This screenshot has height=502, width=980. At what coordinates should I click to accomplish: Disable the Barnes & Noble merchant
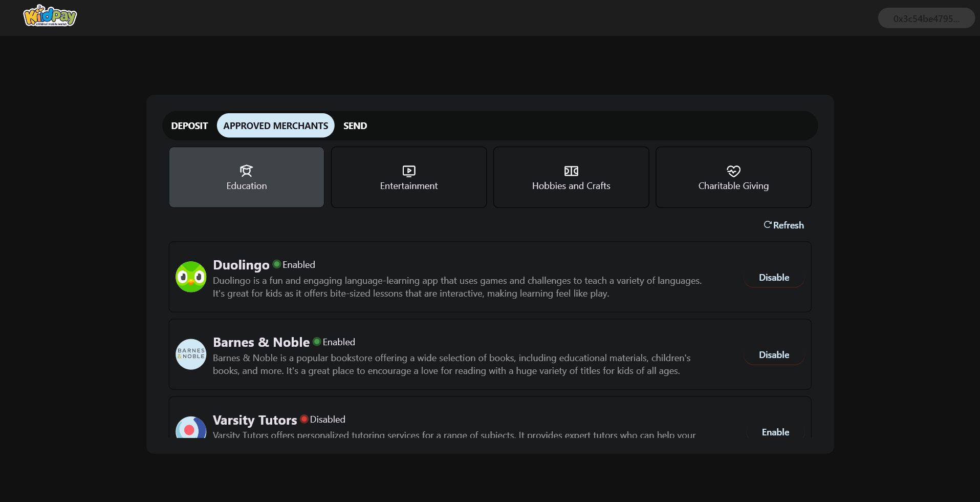(x=774, y=354)
